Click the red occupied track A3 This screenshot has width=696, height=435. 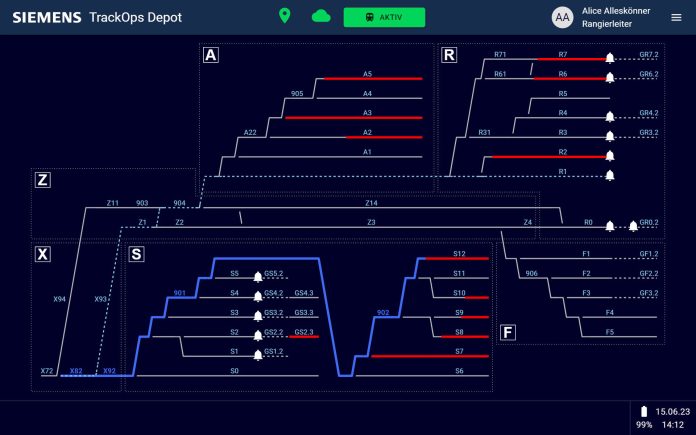[x=353, y=118]
